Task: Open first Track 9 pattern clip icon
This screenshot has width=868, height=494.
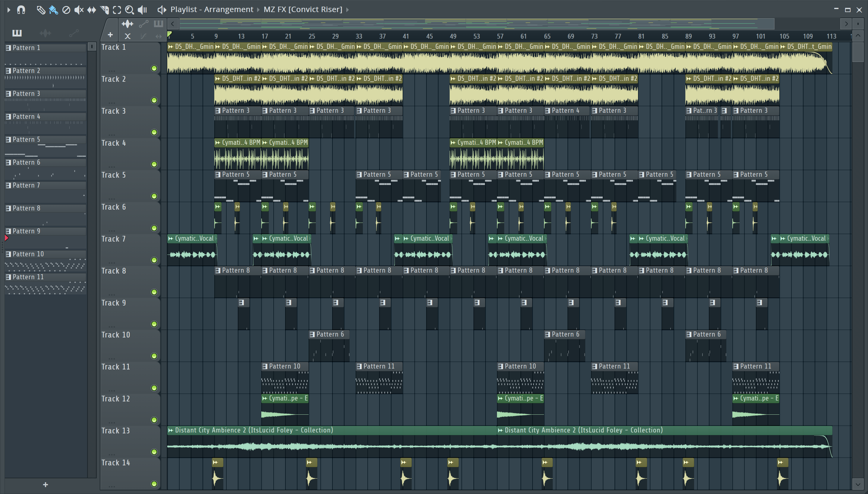Action: 241,303
